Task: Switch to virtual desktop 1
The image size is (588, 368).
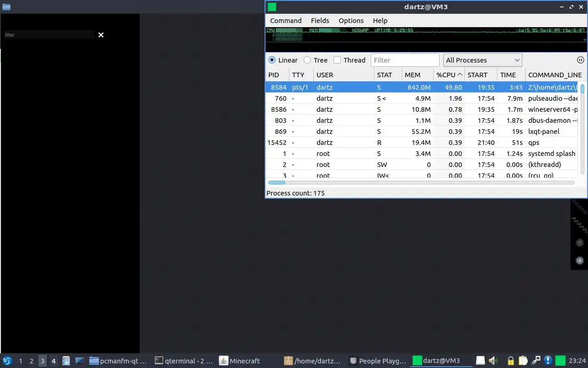Action: pyautogui.click(x=20, y=361)
